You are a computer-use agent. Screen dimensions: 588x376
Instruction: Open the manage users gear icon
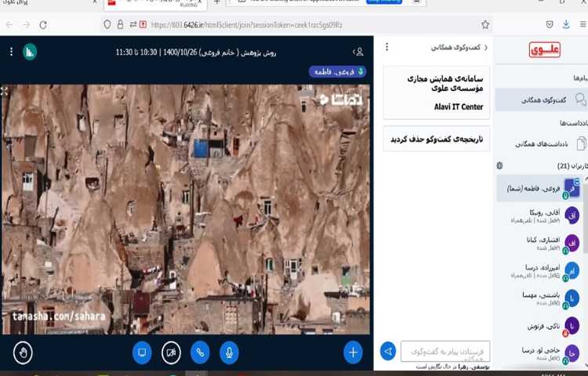499,166
